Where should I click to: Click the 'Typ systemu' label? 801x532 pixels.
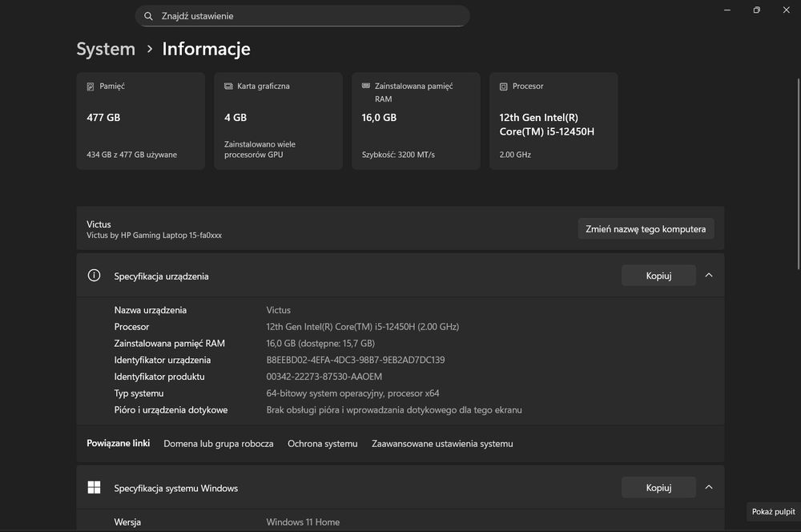[139, 393]
